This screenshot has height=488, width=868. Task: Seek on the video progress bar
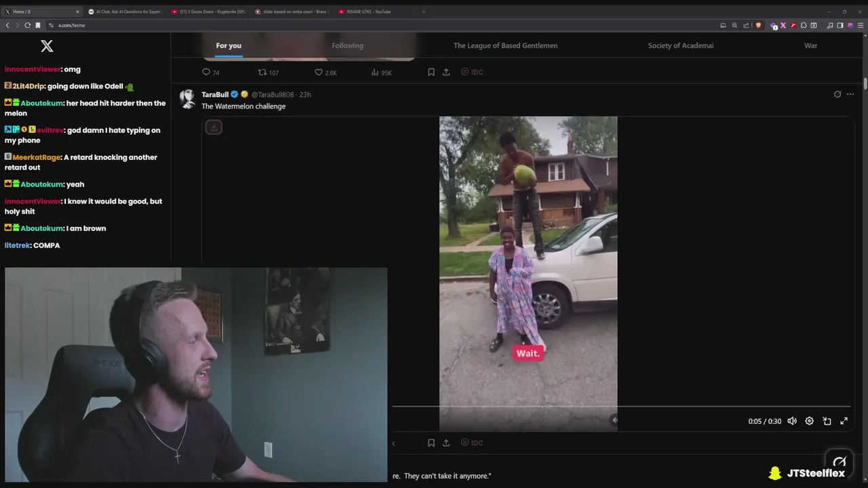click(621, 407)
